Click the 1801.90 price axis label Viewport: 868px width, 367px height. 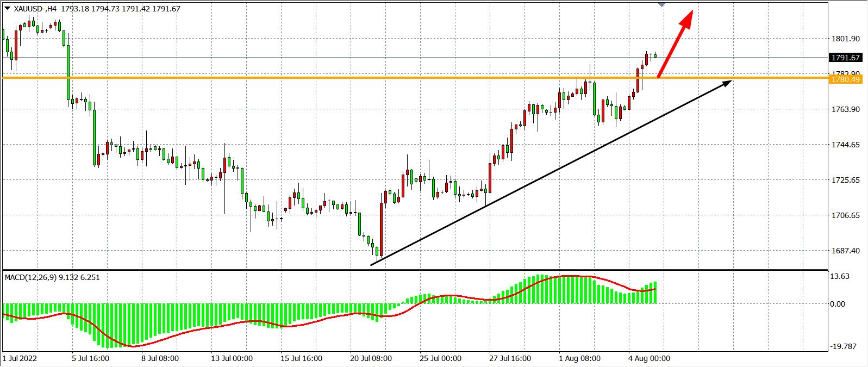coord(845,39)
